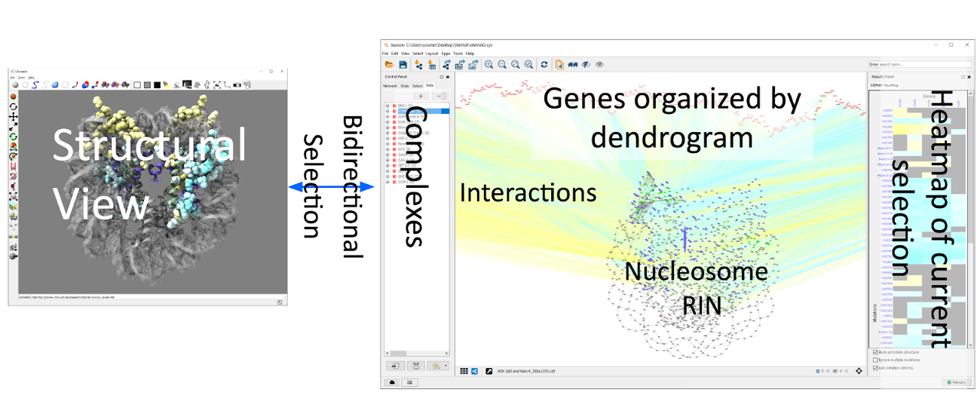
Task: Click the Apply Preferred Layout refresh icon
Action: (x=544, y=65)
